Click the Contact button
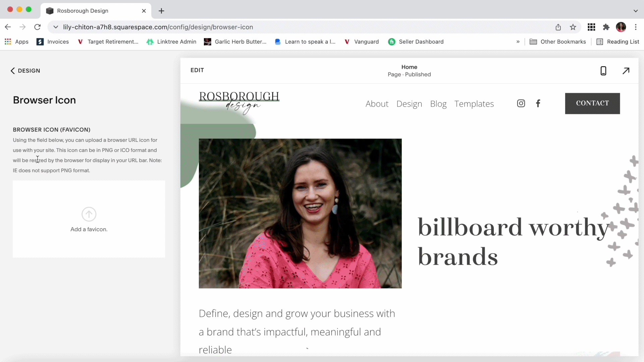Viewport: 644px width, 362px height. 592,103
